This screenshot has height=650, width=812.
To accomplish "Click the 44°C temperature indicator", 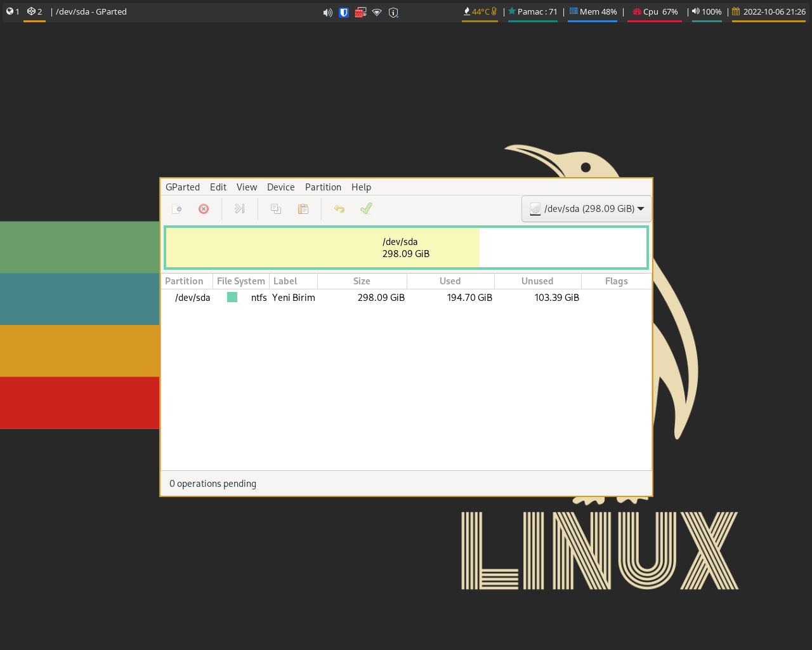I will point(480,11).
